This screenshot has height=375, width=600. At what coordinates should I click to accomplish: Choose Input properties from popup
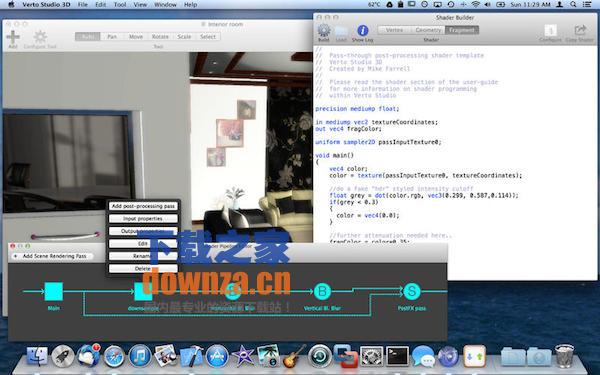[x=143, y=218]
